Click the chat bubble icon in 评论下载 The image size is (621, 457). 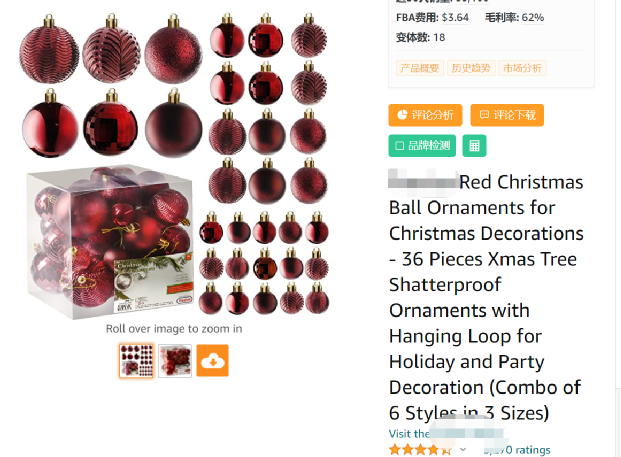tap(484, 115)
